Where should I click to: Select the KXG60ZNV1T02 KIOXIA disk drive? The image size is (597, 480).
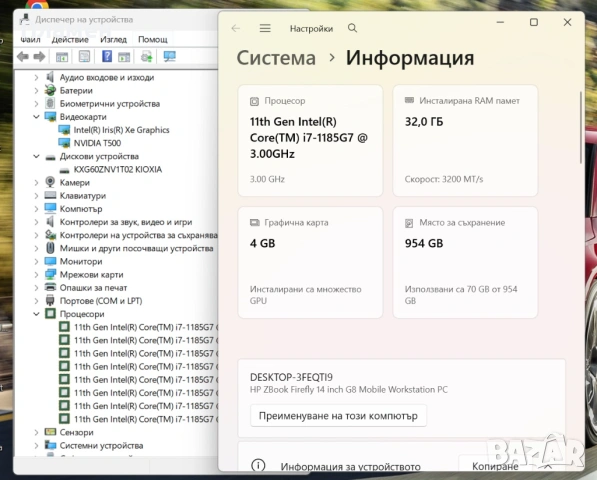[118, 169]
